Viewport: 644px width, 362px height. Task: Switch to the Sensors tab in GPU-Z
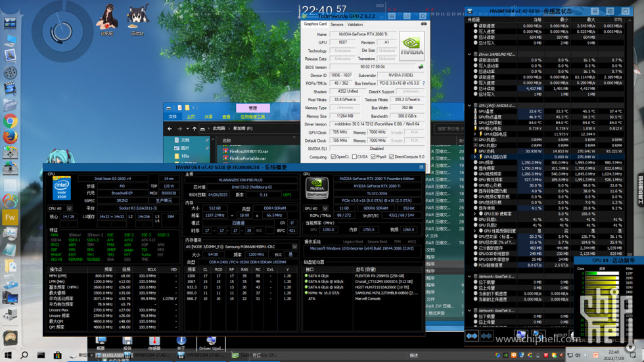point(336,24)
